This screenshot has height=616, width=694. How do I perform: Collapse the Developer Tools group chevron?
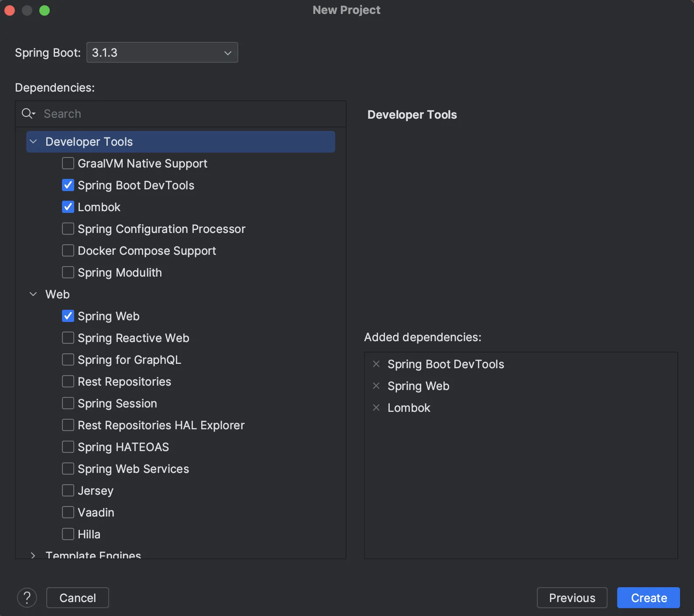33,141
